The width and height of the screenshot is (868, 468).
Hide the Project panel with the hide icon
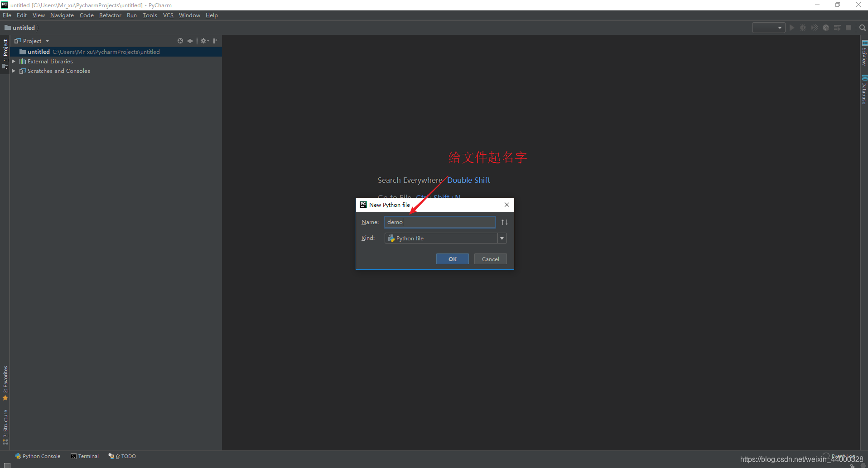click(x=216, y=41)
